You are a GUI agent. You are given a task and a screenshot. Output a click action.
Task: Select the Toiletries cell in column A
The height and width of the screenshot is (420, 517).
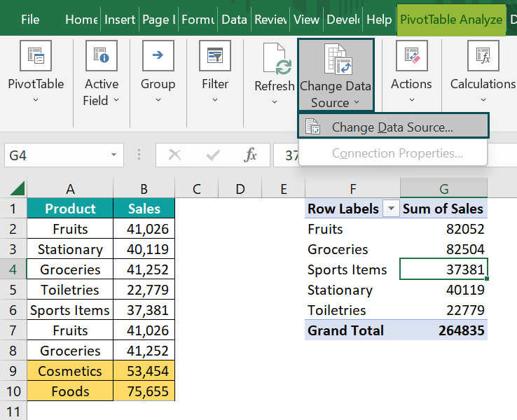pyautogui.click(x=70, y=290)
